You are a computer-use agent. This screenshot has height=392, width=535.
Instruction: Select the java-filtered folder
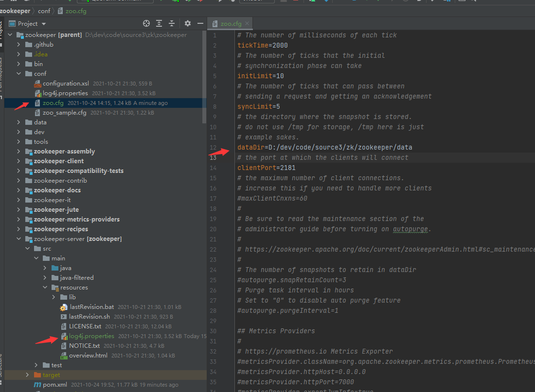77,278
